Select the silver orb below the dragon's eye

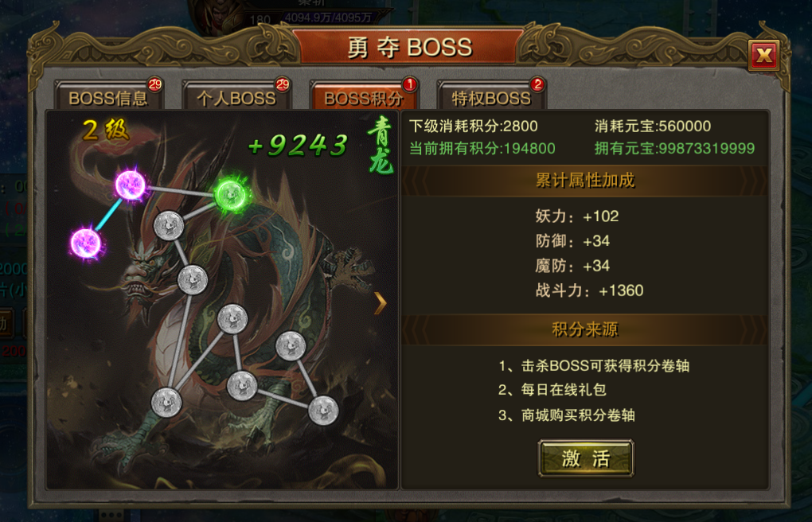(193, 280)
